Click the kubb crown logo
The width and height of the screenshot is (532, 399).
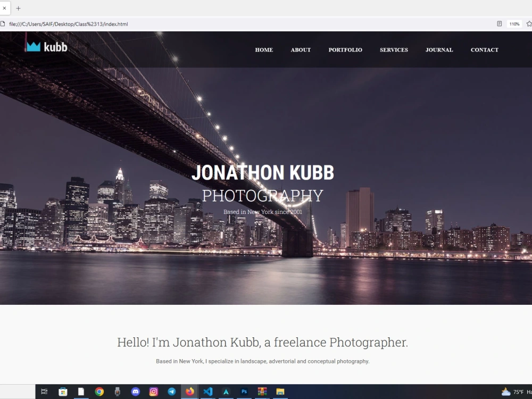(x=46, y=47)
